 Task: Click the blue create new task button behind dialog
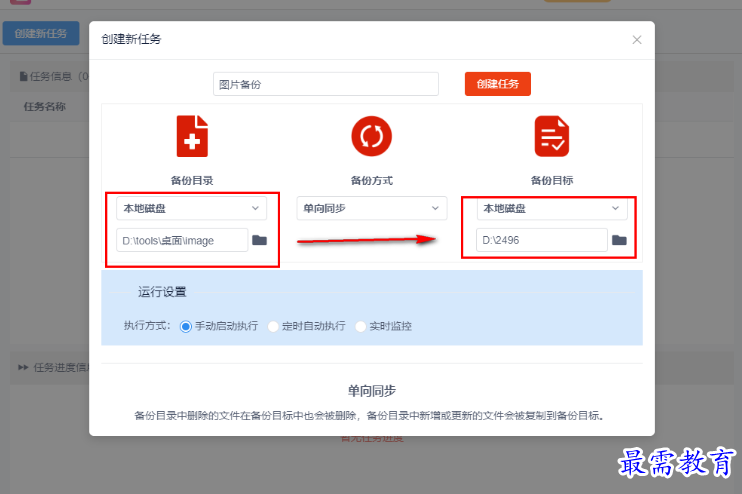coord(41,34)
